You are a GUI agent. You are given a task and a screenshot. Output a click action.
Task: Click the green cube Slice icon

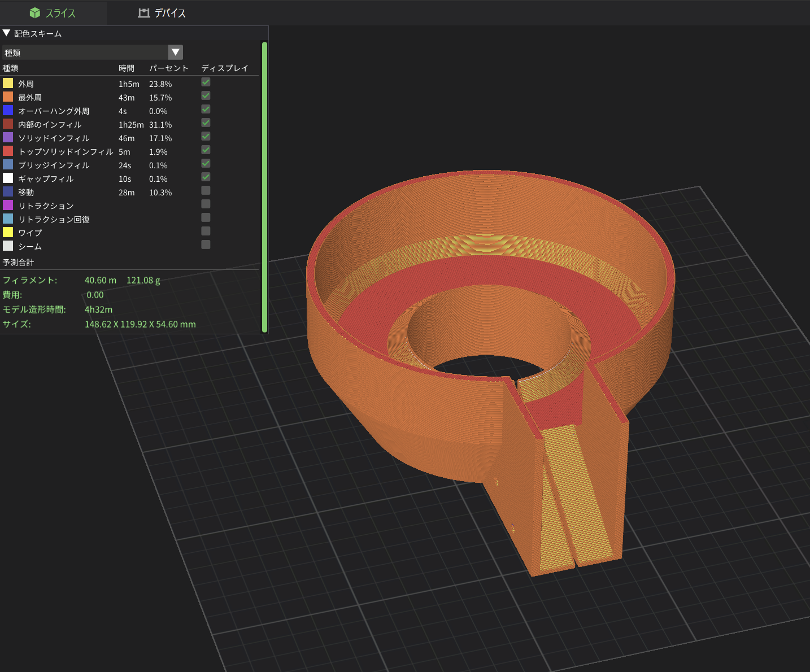(35, 13)
